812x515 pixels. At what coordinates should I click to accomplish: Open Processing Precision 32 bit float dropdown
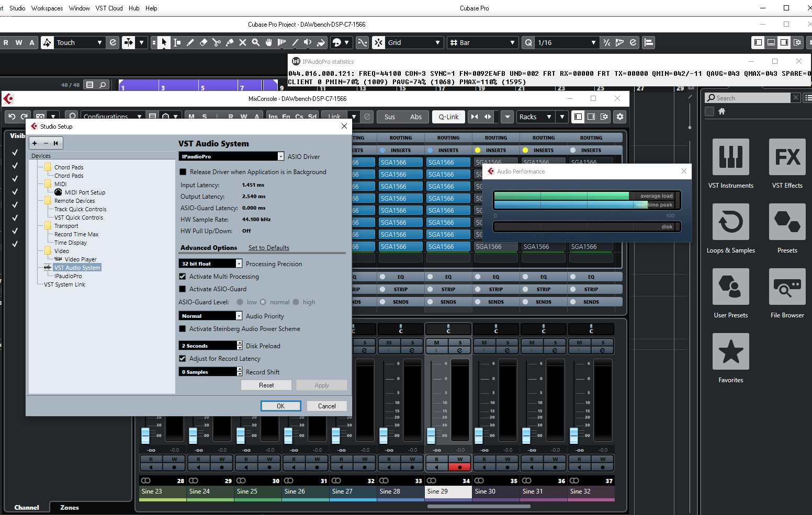pyautogui.click(x=210, y=264)
